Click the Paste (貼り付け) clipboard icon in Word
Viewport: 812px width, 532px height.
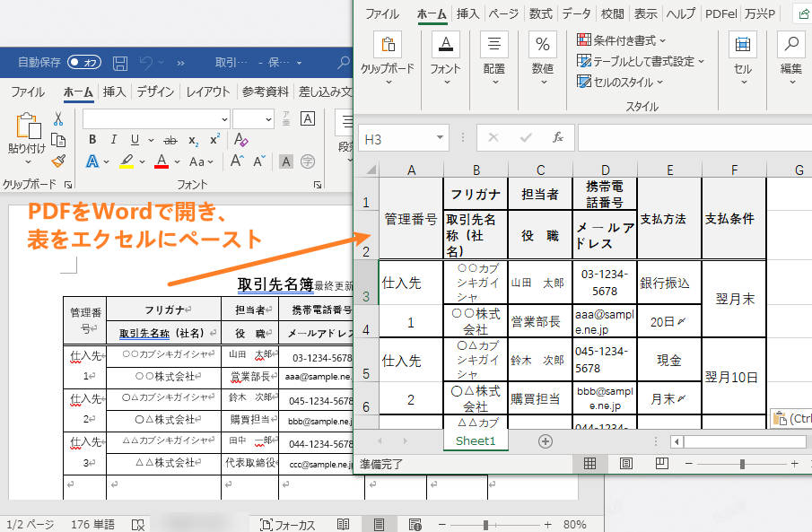coord(29,126)
